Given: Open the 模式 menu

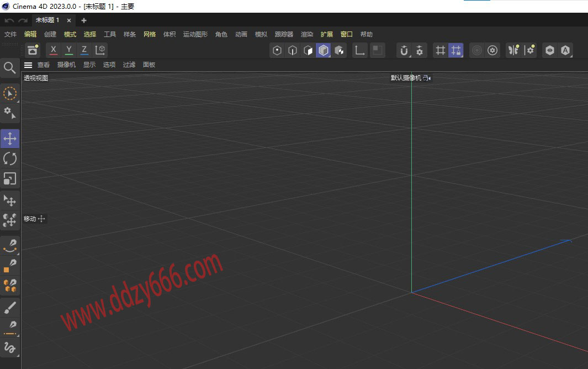Looking at the screenshot, I should pyautogui.click(x=70, y=34).
